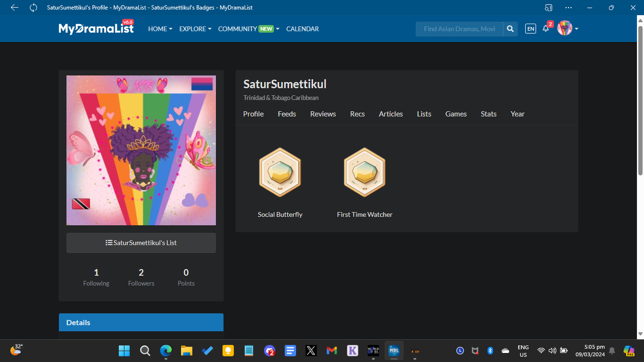Click inside the Find Asian Dramas search field

(x=459, y=29)
